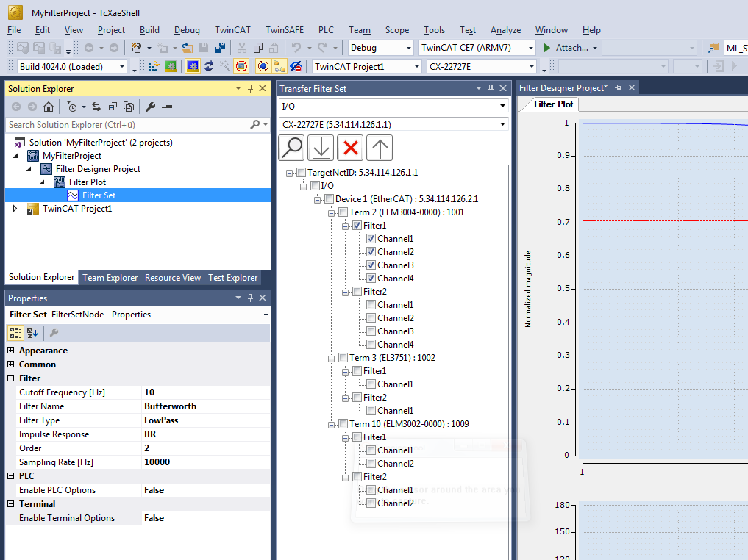
Task: Check the TargetNetID root checkbox
Action: coord(301,173)
